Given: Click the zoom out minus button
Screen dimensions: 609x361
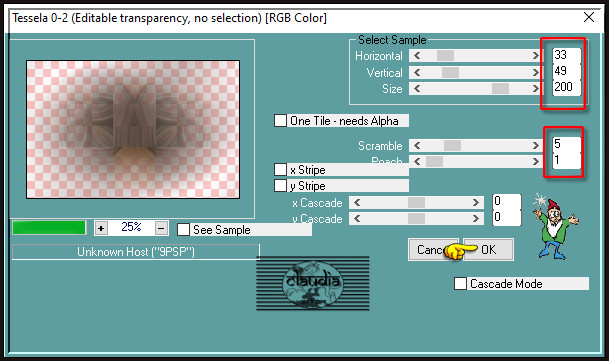Looking at the screenshot, I should pyautogui.click(x=162, y=228).
